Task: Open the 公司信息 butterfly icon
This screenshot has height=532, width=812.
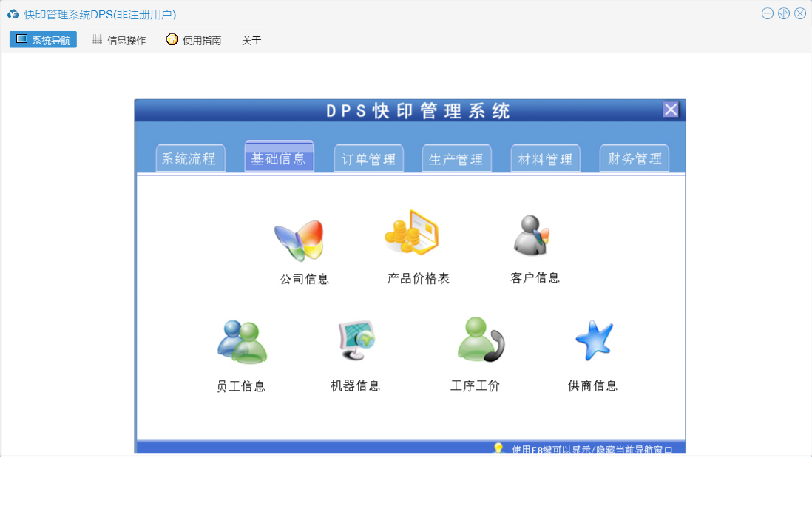Action: (x=300, y=240)
